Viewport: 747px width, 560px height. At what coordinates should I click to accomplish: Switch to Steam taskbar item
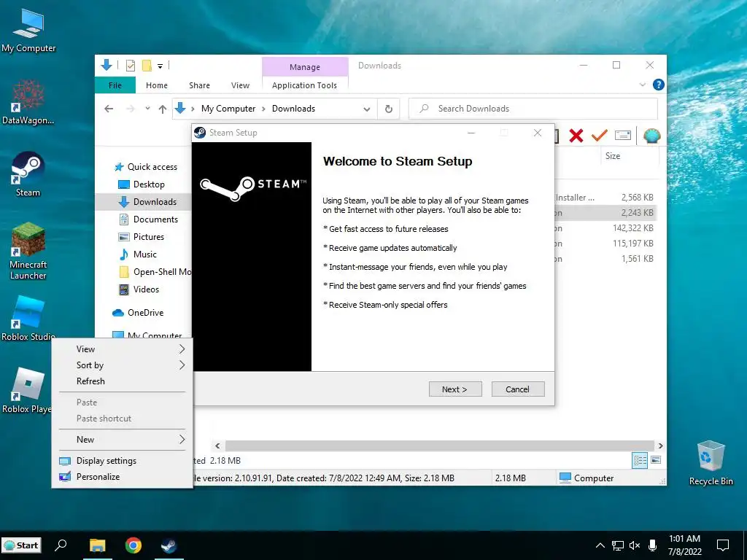(169, 545)
